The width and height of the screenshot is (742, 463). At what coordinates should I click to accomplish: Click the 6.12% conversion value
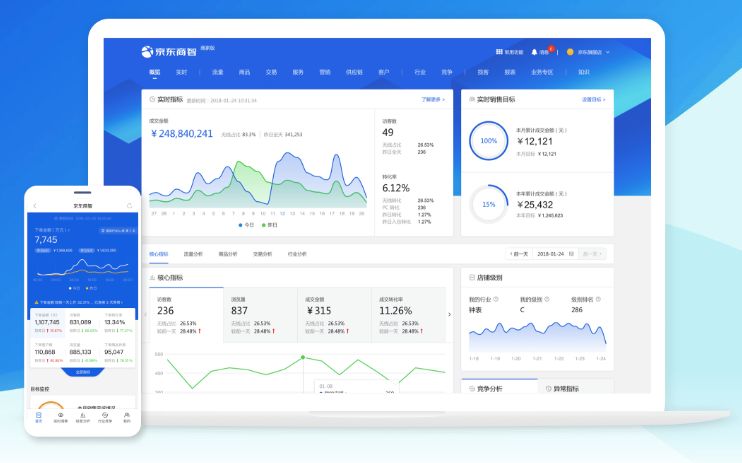[396, 188]
